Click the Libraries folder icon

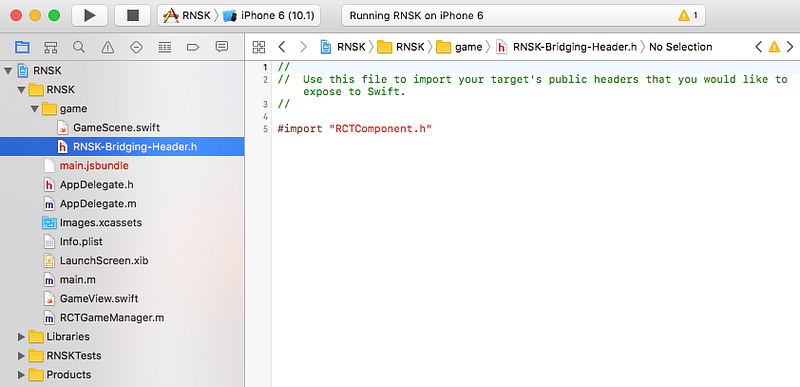click(36, 337)
